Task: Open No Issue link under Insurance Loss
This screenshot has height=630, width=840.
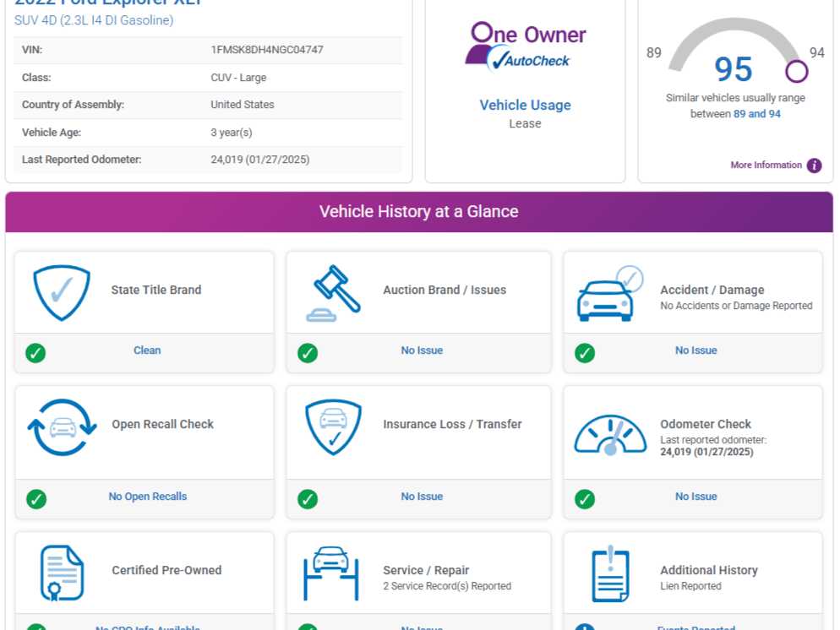Action: 422,497
